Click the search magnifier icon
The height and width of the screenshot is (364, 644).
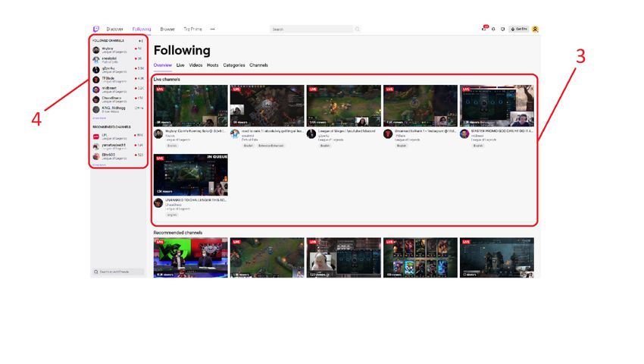click(x=358, y=30)
